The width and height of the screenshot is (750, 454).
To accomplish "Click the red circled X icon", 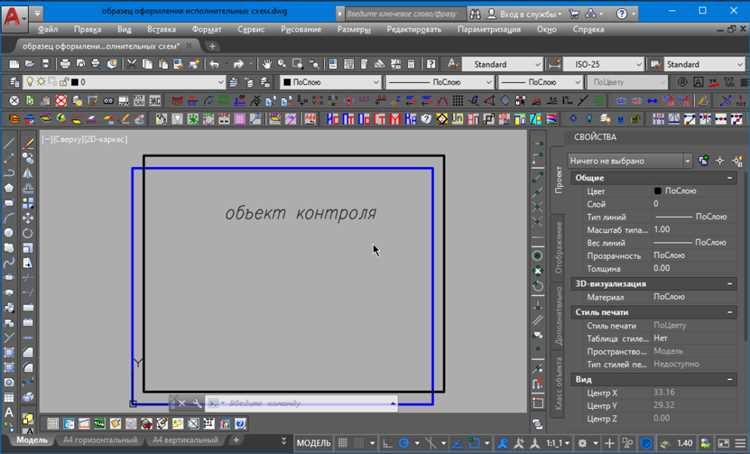I will [61, 100].
